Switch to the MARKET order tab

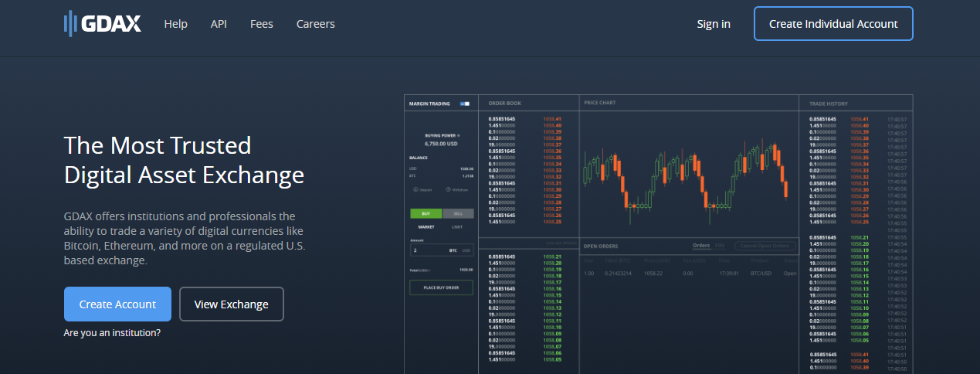click(x=426, y=227)
